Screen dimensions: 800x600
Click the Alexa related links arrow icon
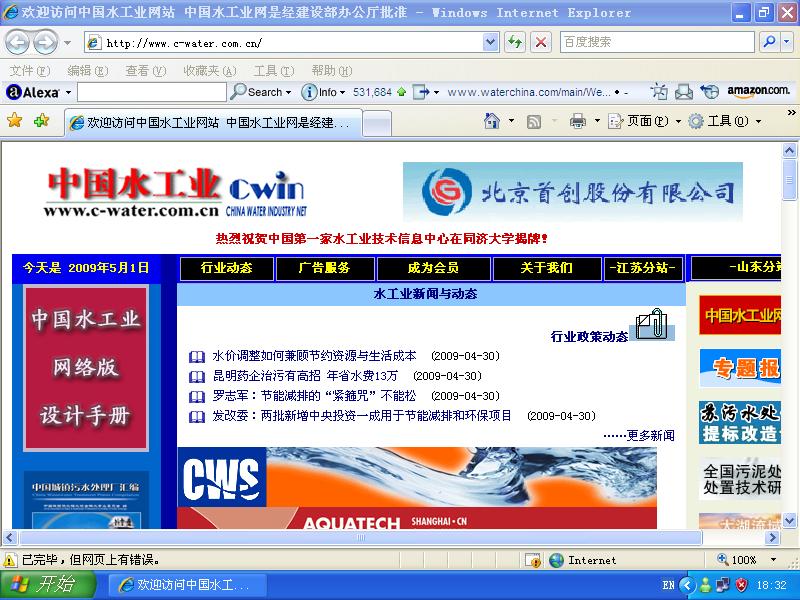click(421, 92)
